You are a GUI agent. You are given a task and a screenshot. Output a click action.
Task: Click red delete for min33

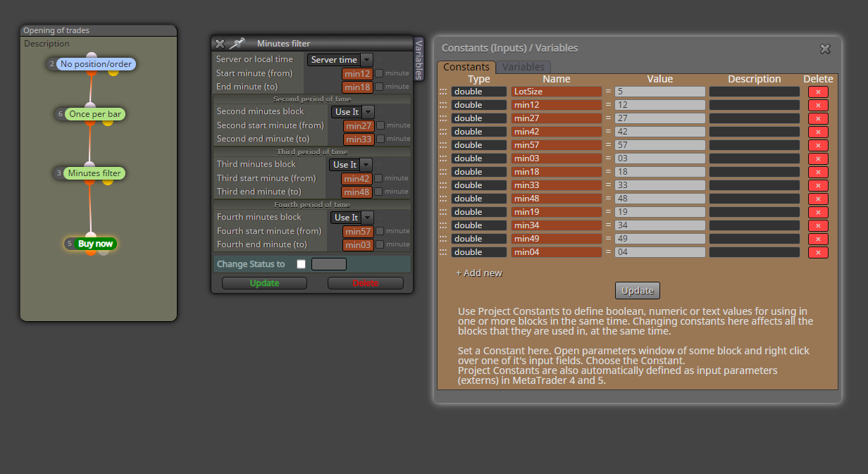[818, 185]
